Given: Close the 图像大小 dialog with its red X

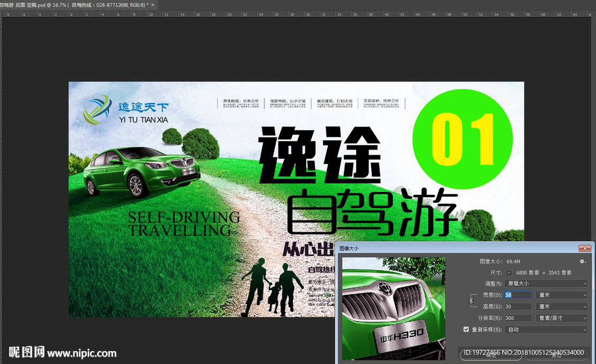Looking at the screenshot, I should point(584,248).
